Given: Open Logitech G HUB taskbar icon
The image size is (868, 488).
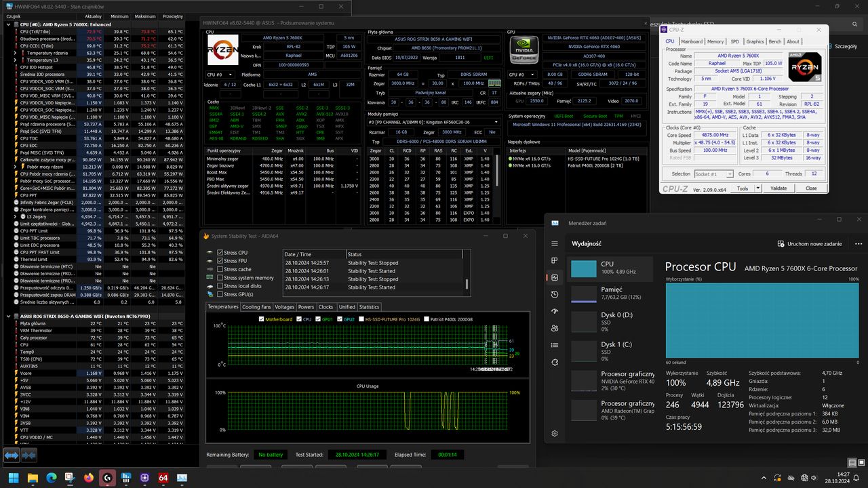Looking at the screenshot, I should point(107,478).
